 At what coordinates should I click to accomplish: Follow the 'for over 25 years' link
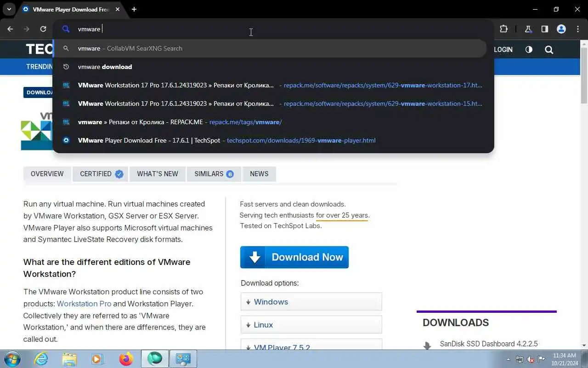point(342,215)
